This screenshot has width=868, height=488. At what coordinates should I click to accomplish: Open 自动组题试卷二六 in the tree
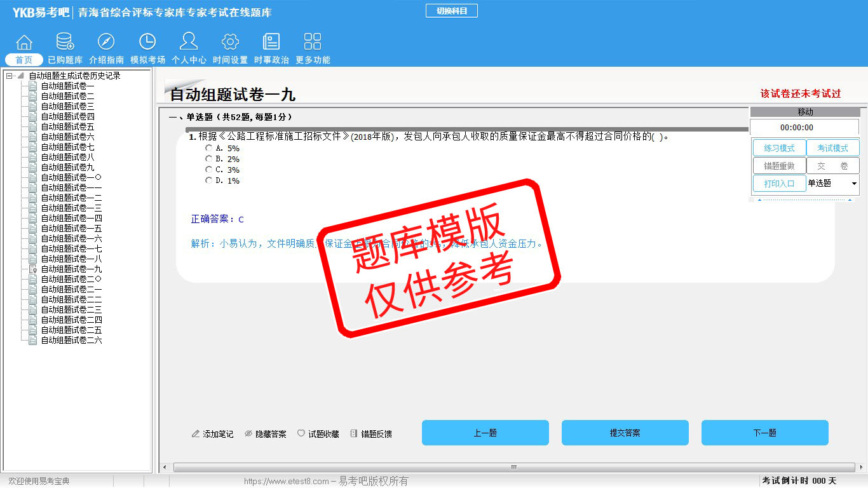click(x=71, y=341)
